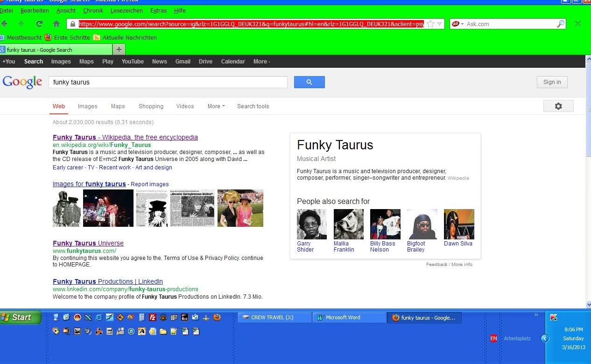591x364 pixels.
Task: Open the Start menu
Action: [x=21, y=317]
